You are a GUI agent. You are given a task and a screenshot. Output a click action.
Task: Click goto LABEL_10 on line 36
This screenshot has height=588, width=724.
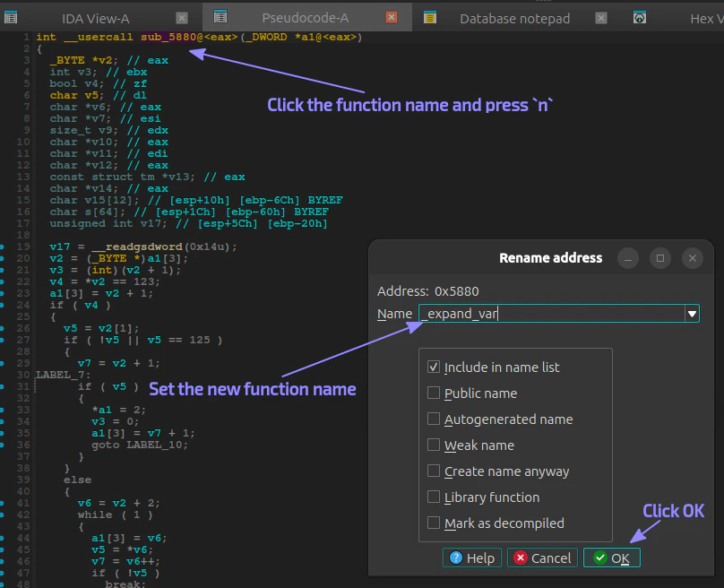140,445
